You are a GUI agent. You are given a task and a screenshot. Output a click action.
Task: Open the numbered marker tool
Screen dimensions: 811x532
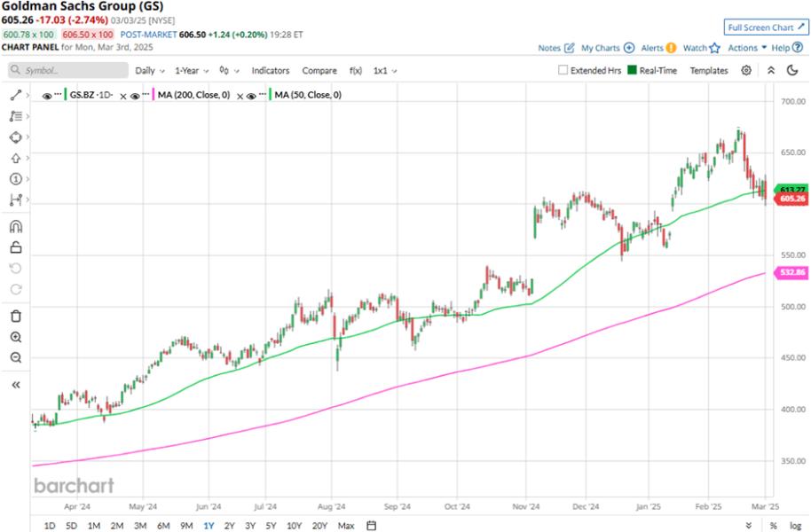click(x=15, y=179)
